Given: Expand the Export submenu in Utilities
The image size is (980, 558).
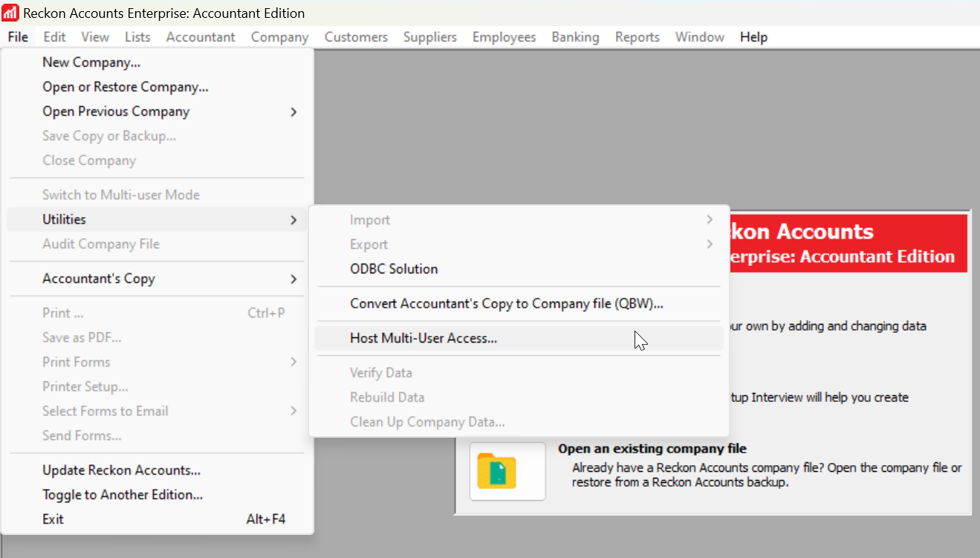Looking at the screenshot, I should click(x=519, y=244).
